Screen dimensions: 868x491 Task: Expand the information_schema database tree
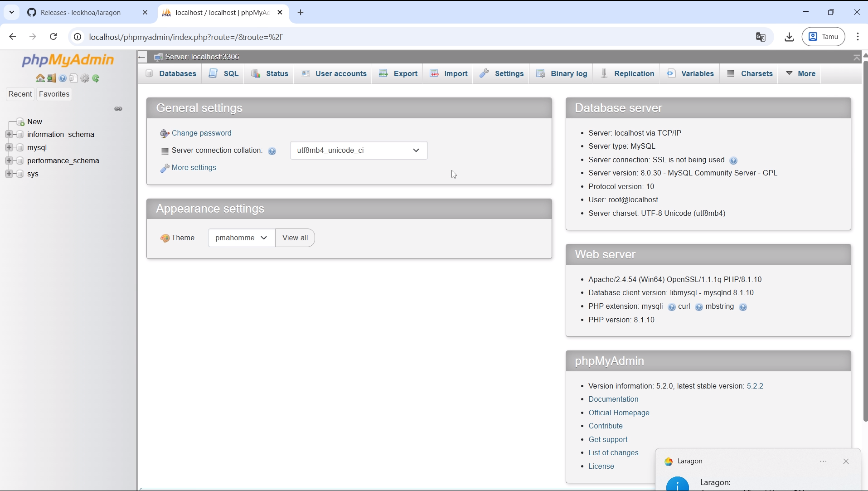point(9,134)
